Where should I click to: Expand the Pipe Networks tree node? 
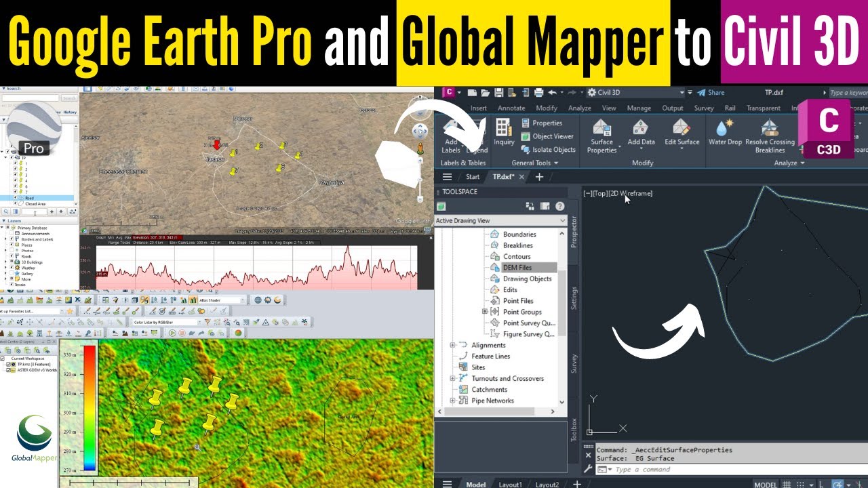pos(452,401)
